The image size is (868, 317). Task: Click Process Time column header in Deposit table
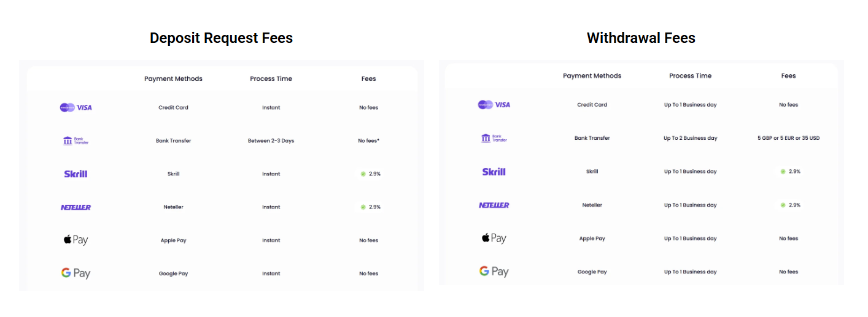click(271, 78)
